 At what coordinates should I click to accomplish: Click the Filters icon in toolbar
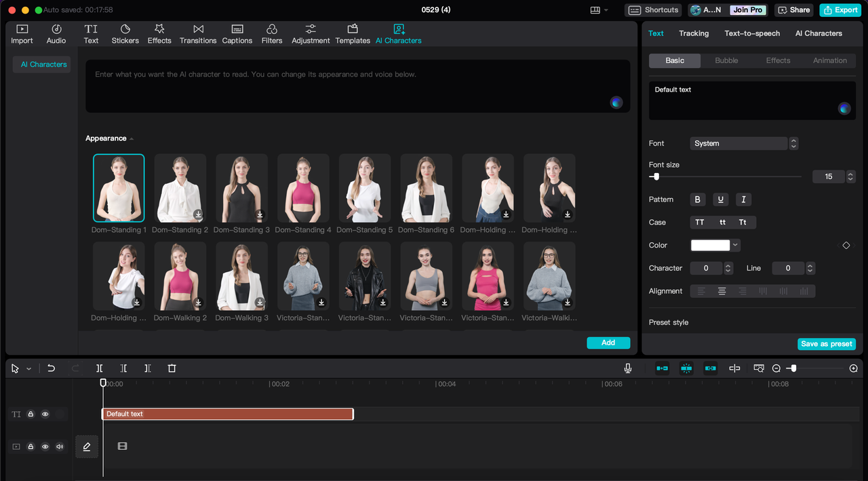click(272, 34)
